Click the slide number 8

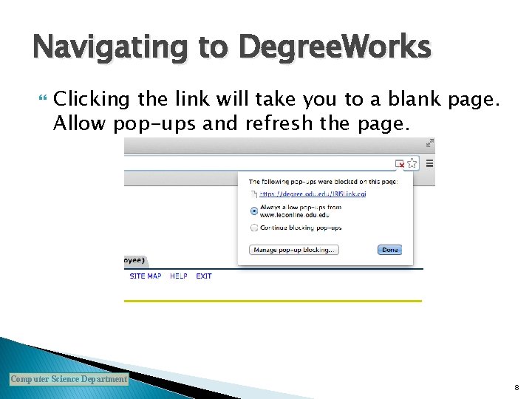click(516, 387)
